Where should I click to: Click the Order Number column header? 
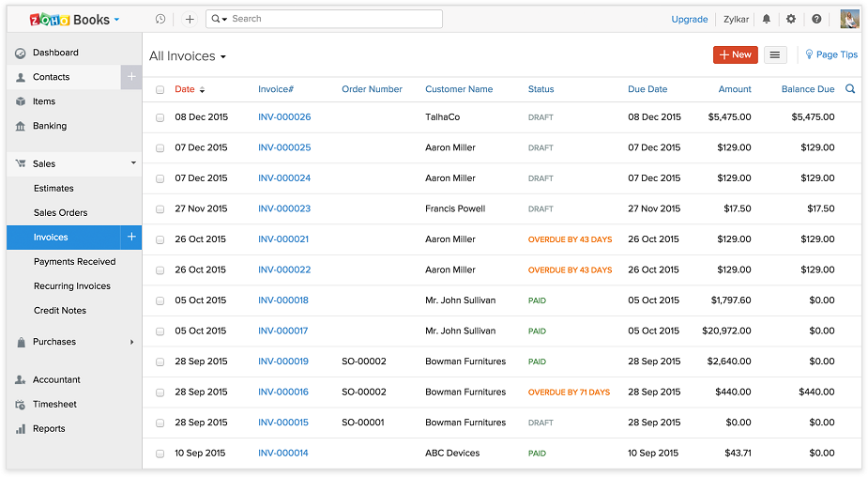372,89
